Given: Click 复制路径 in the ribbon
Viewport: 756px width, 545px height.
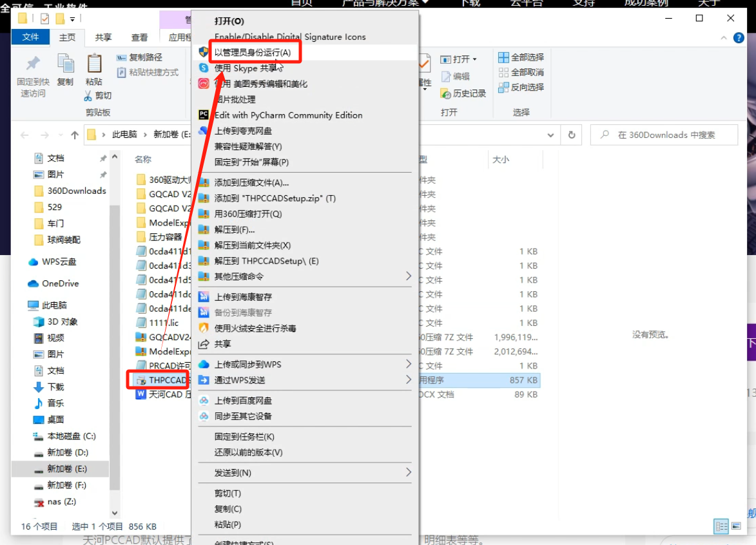Looking at the screenshot, I should 139,57.
